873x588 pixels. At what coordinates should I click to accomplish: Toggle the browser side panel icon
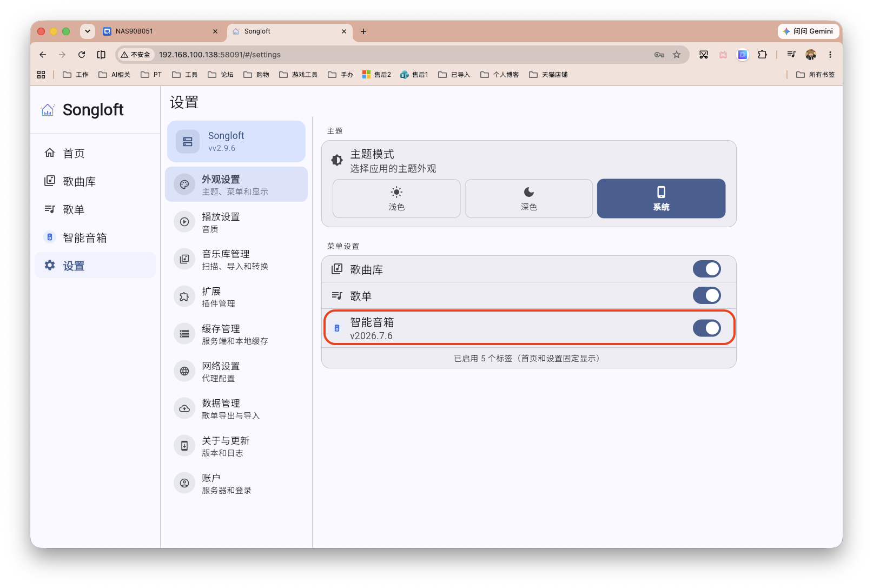[x=101, y=55]
